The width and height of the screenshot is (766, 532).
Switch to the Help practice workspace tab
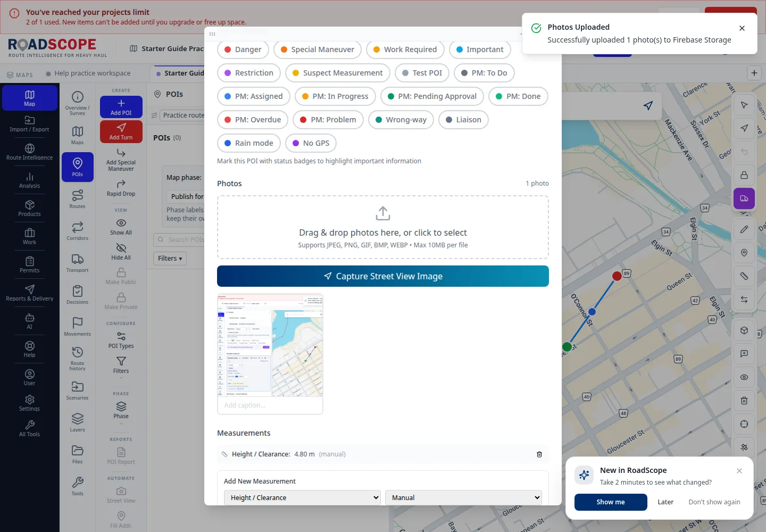point(88,73)
